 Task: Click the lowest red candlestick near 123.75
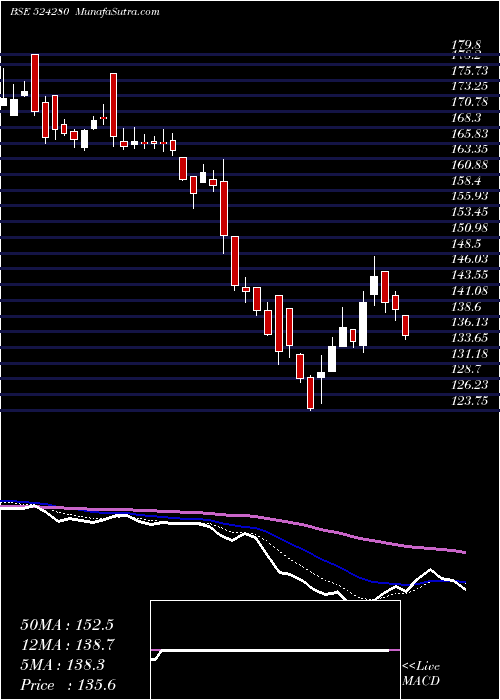pyautogui.click(x=310, y=393)
